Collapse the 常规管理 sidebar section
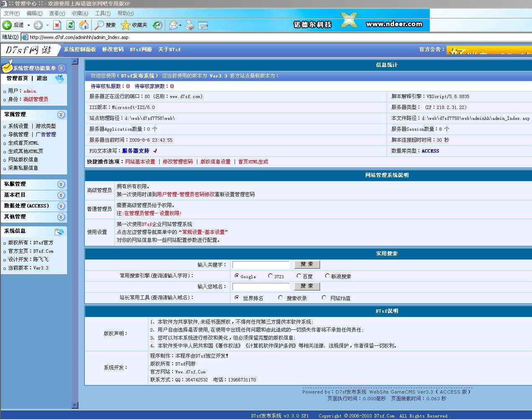The height and width of the screenshot is (420, 532). pyautogui.click(x=61, y=114)
